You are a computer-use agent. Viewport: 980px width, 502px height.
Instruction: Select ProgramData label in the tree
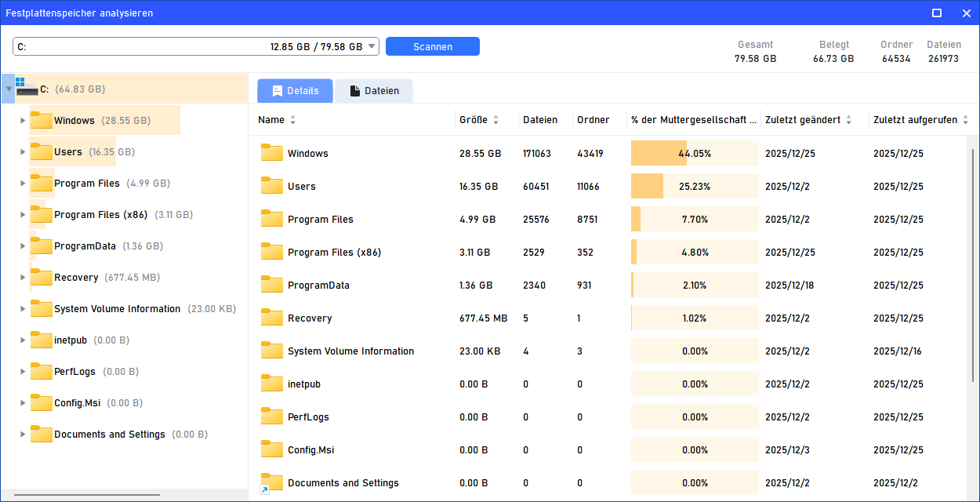(x=85, y=246)
